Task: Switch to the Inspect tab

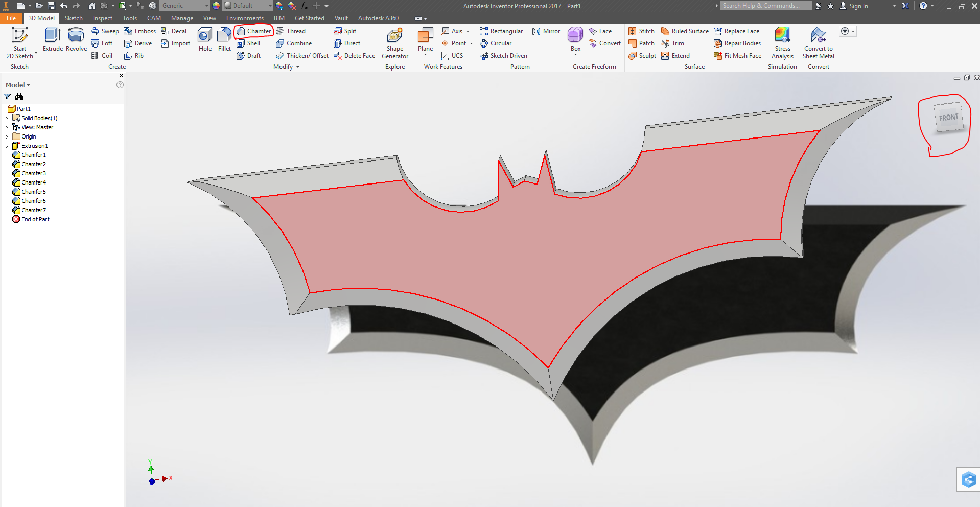Action: 102,18
